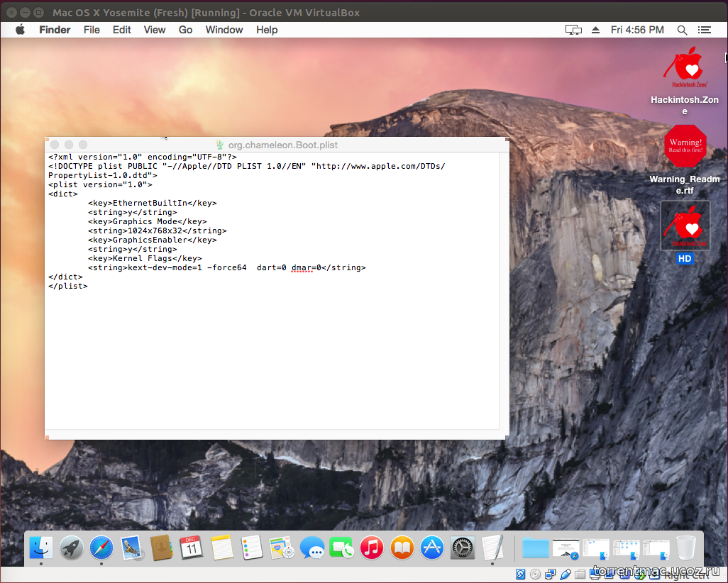Open Maps app in Dock
Image resolution: width=728 pixels, height=583 pixels.
coord(282,548)
